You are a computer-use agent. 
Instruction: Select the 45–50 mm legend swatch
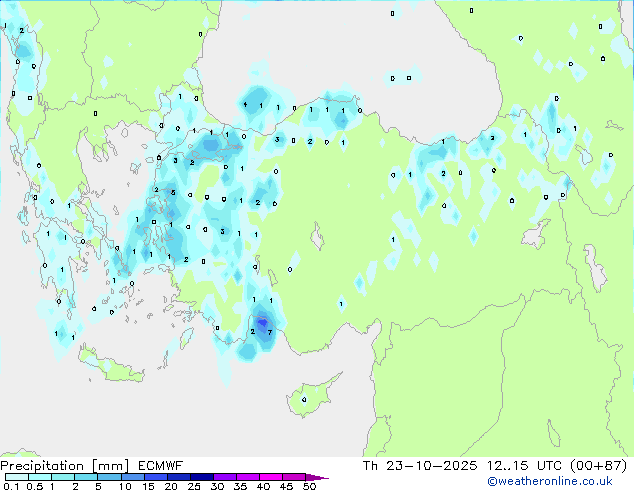(x=294, y=477)
